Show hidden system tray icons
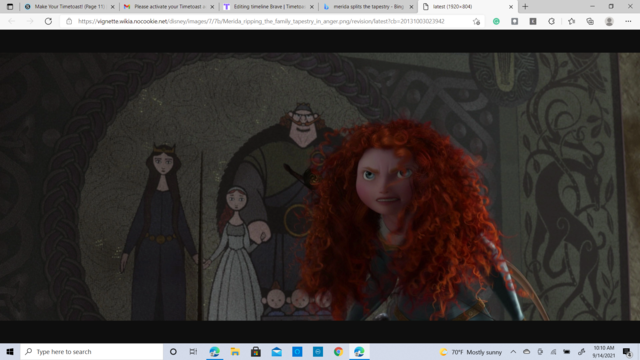Image resolution: width=640 pixels, height=360 pixels. tap(513, 352)
